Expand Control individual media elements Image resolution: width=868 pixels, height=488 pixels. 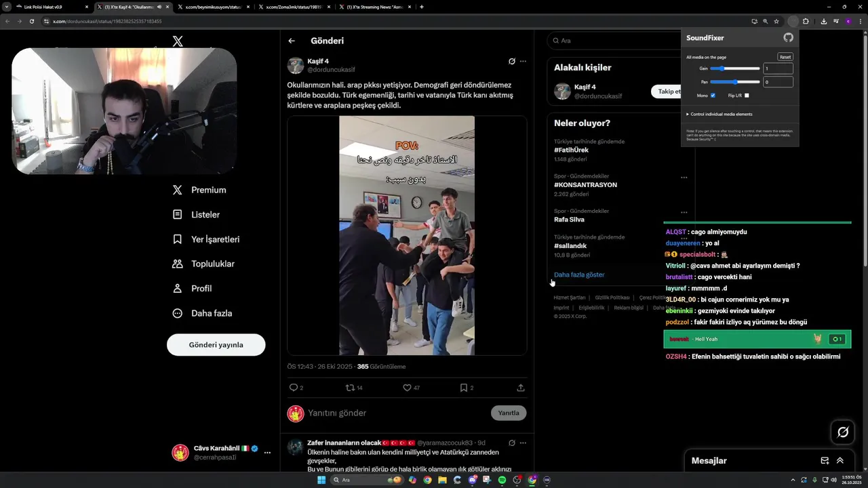719,114
